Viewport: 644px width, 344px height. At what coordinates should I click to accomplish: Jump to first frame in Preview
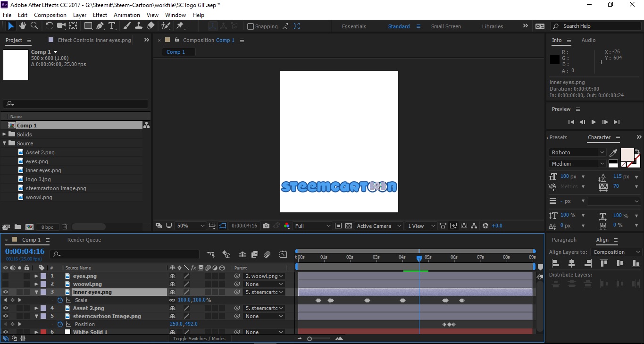pyautogui.click(x=571, y=122)
